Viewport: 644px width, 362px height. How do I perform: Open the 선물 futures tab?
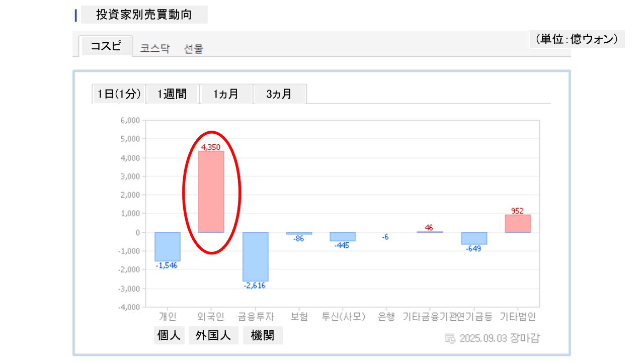tap(194, 49)
